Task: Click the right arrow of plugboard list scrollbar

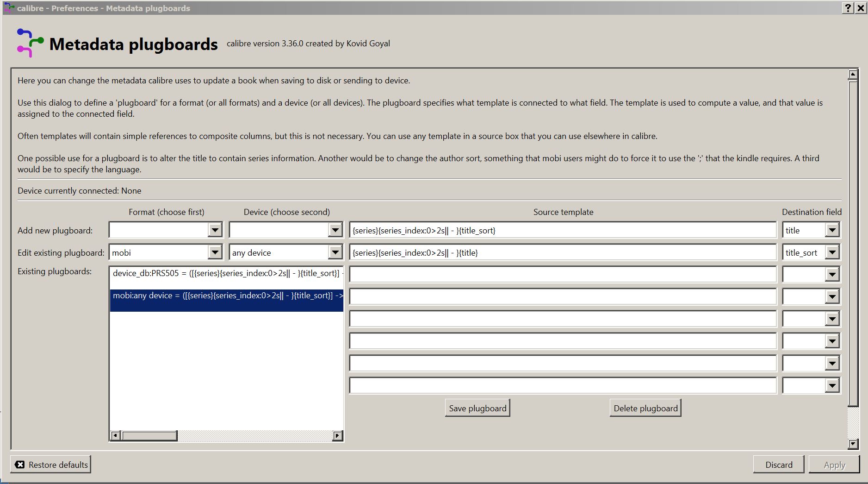Action: click(338, 435)
